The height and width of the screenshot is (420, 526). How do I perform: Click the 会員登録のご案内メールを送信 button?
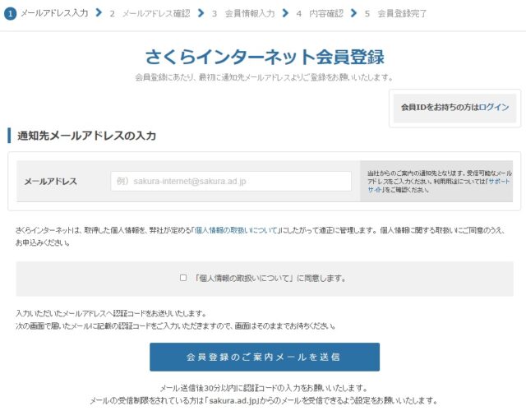pos(265,357)
